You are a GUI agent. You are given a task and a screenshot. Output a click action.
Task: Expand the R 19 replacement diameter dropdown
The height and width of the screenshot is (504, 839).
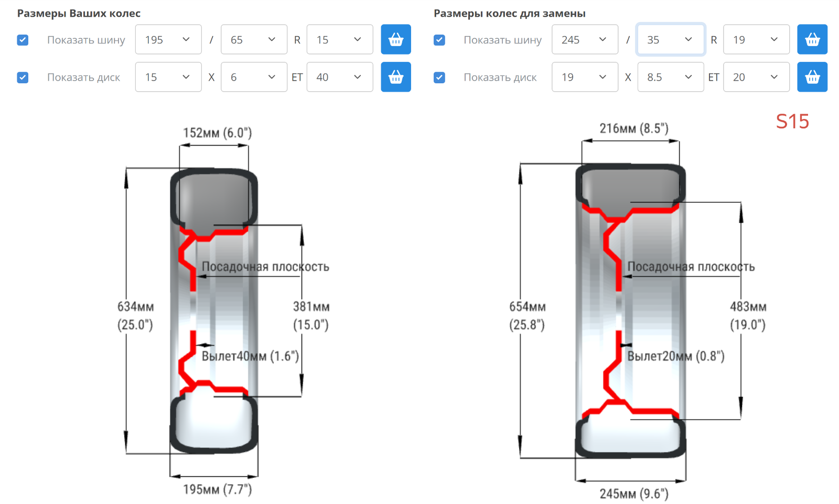click(756, 39)
